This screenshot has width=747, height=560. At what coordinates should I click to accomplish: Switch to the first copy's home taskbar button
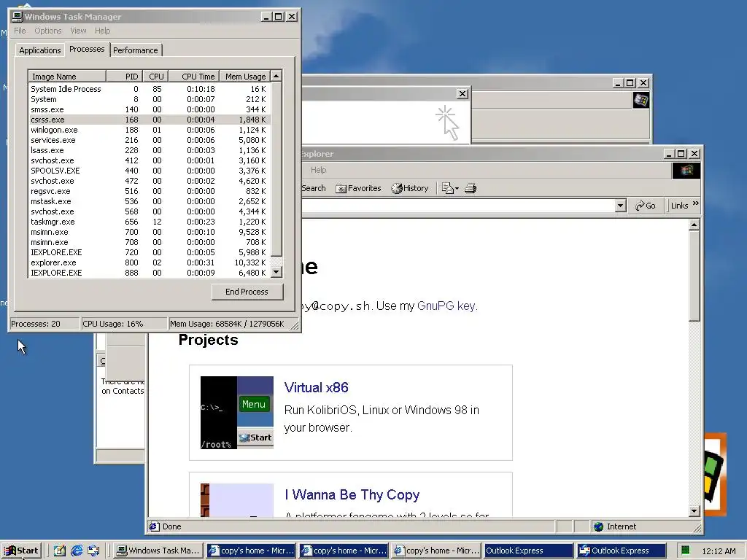tap(251, 551)
